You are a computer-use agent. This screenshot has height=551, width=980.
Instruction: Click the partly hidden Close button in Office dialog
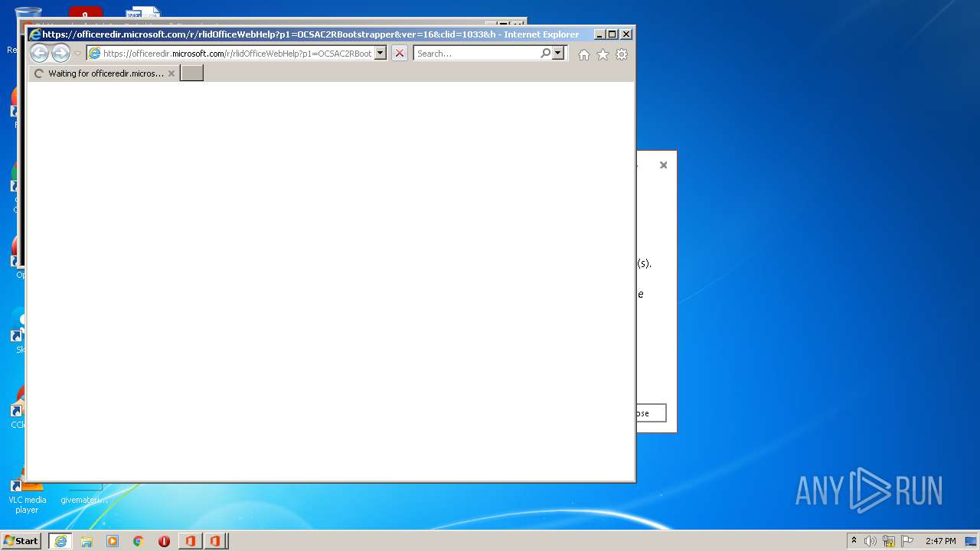coord(651,413)
